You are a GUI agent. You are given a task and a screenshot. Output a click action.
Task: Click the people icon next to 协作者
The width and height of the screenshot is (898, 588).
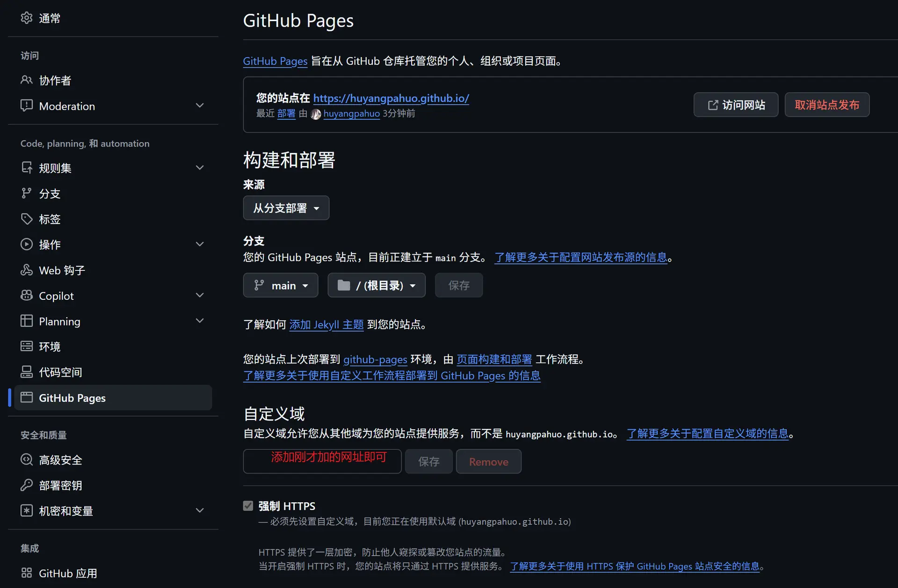[x=27, y=80]
